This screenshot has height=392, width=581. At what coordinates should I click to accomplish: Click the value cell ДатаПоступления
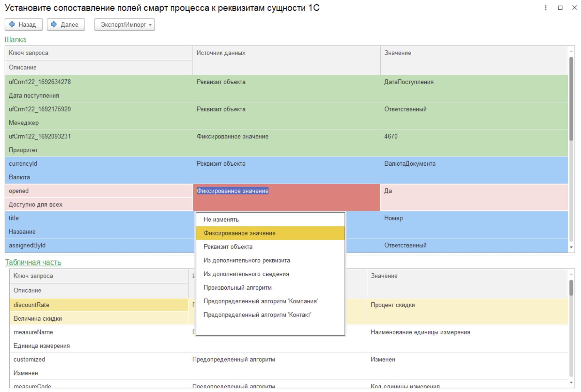[x=474, y=89]
